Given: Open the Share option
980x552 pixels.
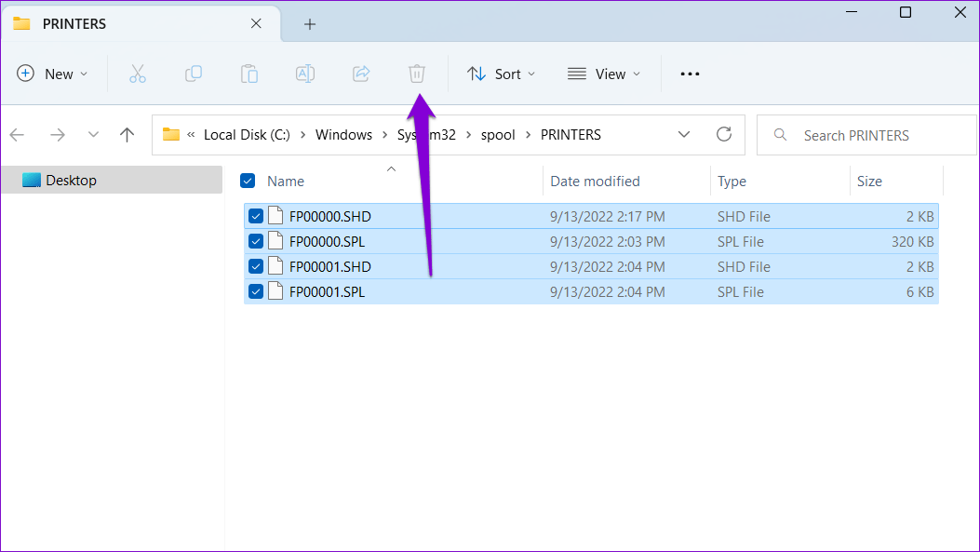Looking at the screenshot, I should click(x=361, y=74).
